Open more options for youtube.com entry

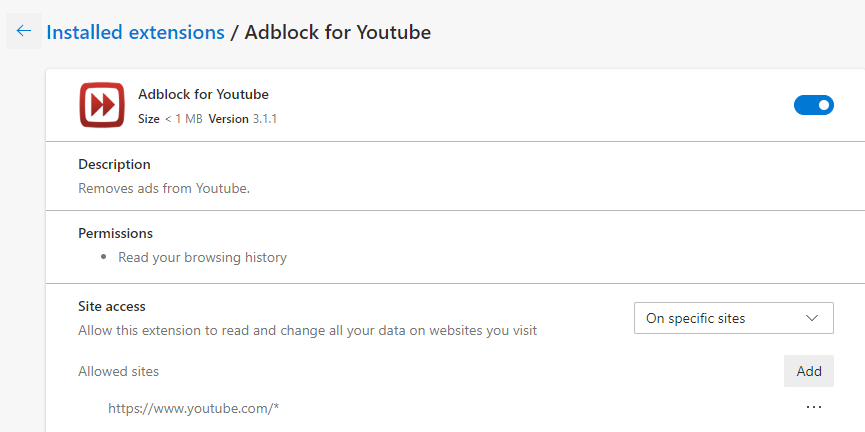[813, 407]
